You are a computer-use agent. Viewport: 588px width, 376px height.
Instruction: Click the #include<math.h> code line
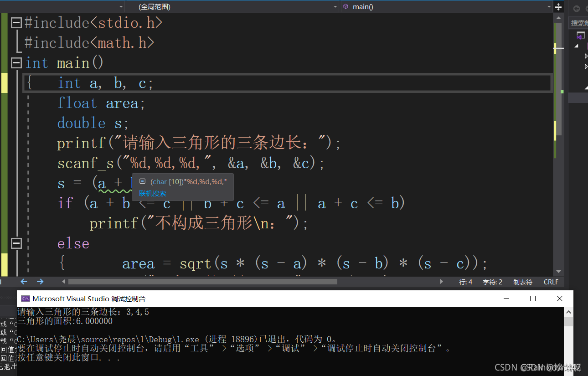tap(89, 42)
